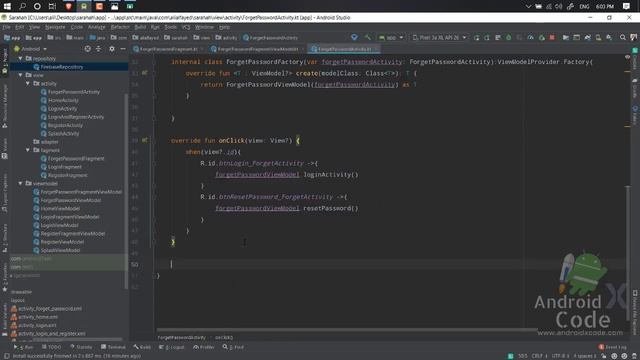Screen dimensions: 640x360
Task: Open the TODO tool window button
Action: [x=51, y=347]
